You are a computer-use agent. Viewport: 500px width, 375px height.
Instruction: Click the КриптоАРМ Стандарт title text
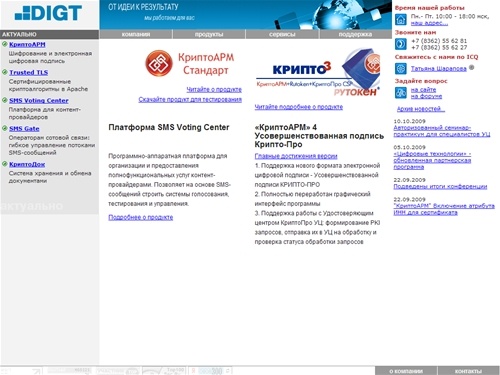(x=206, y=64)
